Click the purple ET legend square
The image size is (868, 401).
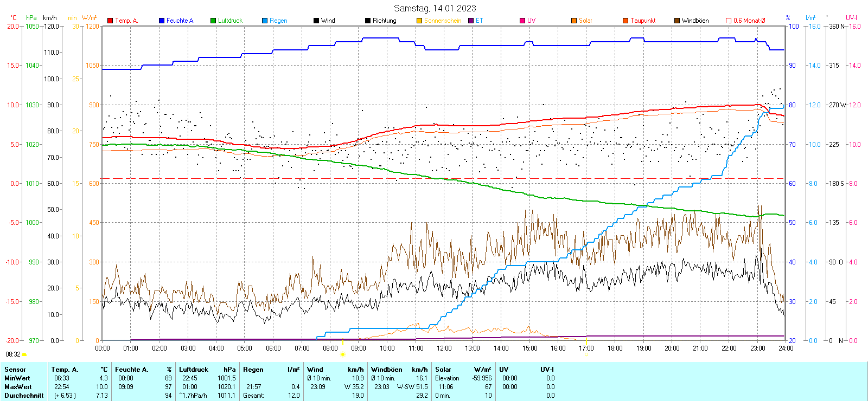pyautogui.click(x=471, y=21)
